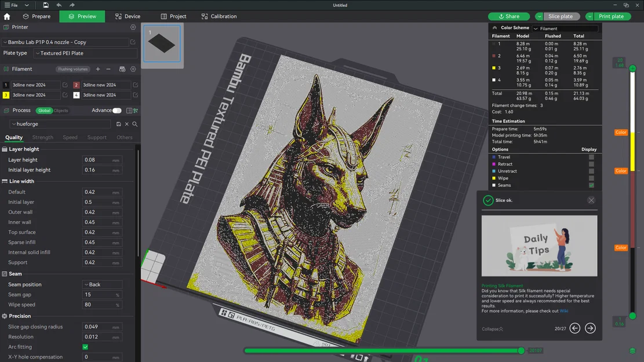Discard hueforge preset changes with X
The height and width of the screenshot is (362, 644).
click(127, 124)
